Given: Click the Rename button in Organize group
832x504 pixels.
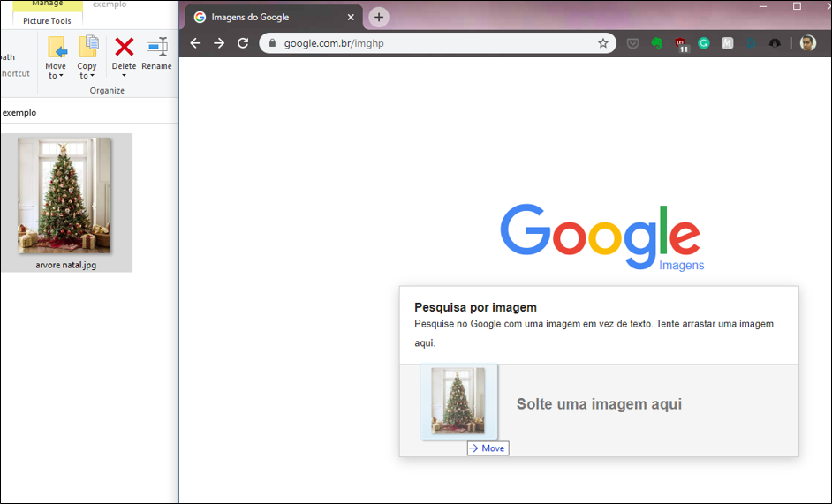Looking at the screenshot, I should [x=156, y=54].
